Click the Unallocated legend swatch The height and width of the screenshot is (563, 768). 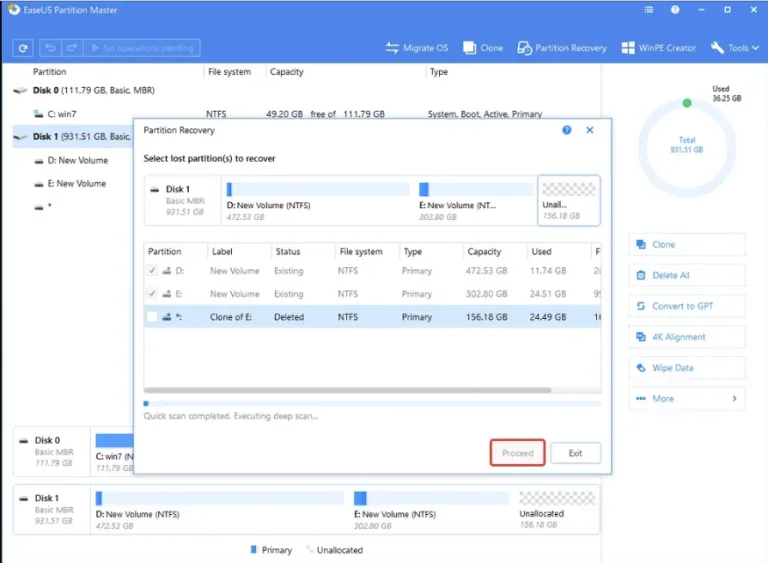[x=309, y=550]
